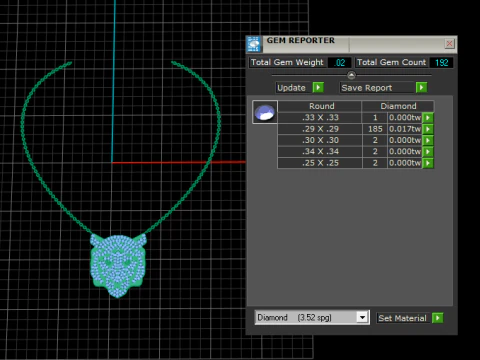Click the Total Gem Count label

coord(391,62)
